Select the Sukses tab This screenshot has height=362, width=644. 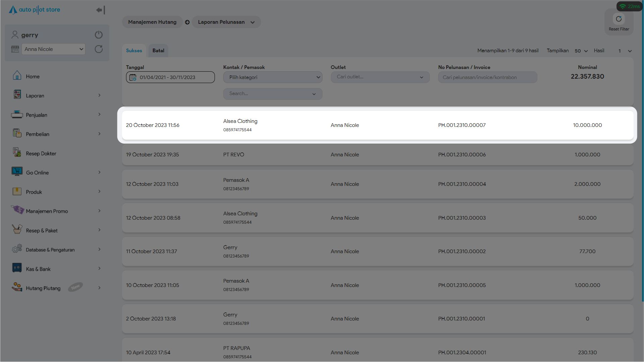click(134, 51)
